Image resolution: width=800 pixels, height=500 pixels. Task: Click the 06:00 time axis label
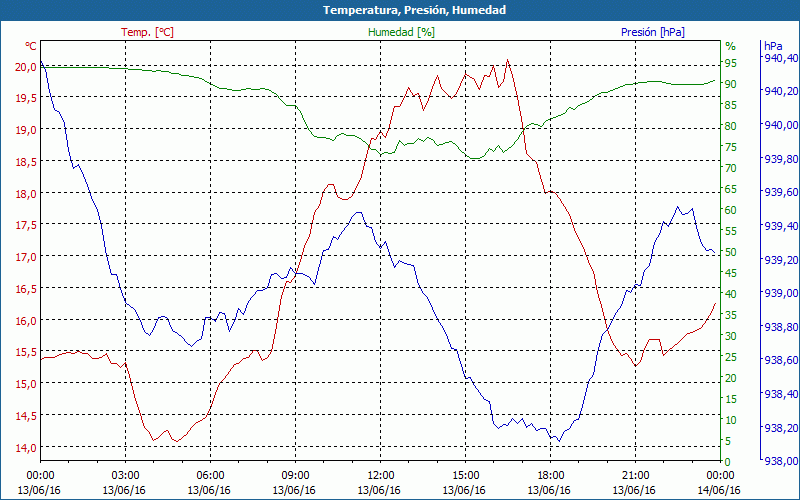pyautogui.click(x=210, y=476)
